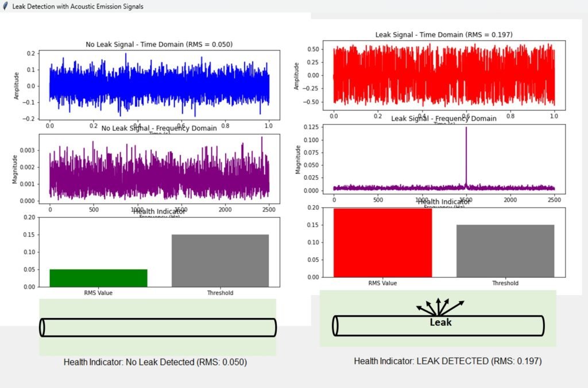The height and width of the screenshot is (388, 588).
Task: Click the tall spectral peak in Leak frequency plot
Action: 466,155
